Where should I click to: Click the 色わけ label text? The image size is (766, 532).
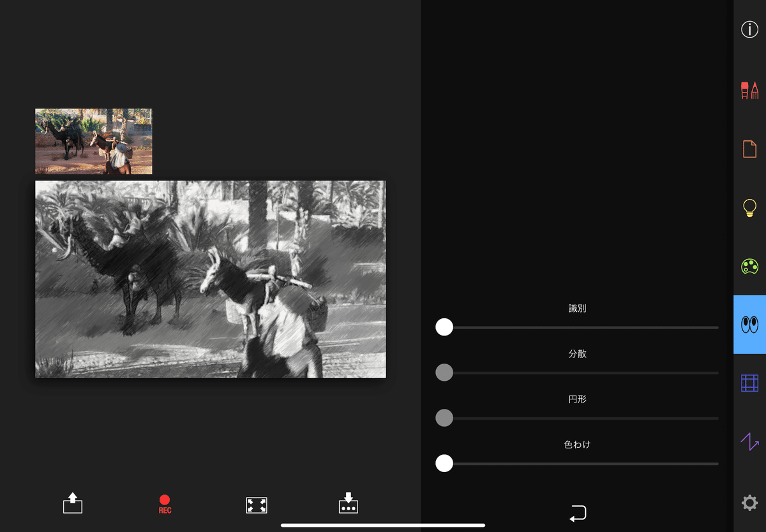pos(577,444)
